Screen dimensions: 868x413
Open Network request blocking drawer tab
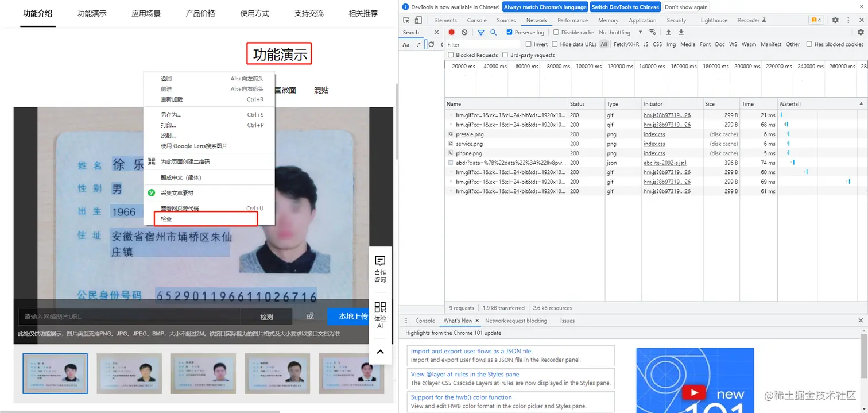(x=516, y=321)
